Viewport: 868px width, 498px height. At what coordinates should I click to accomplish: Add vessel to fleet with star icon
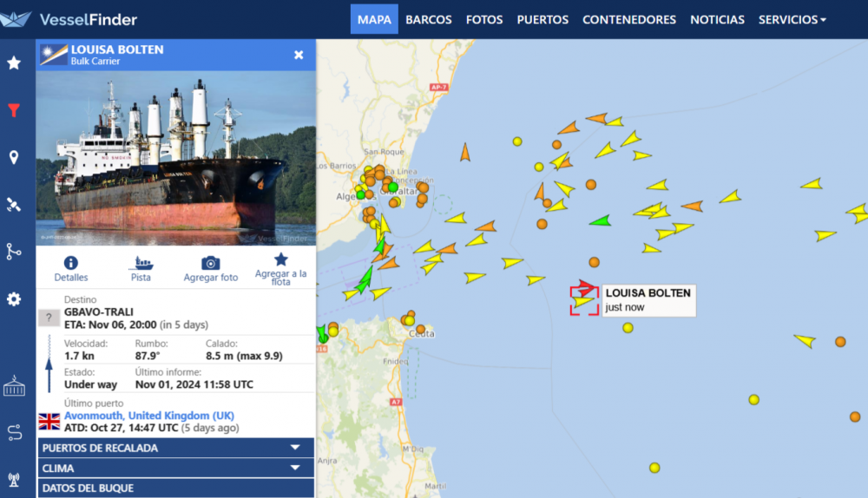[280, 259]
